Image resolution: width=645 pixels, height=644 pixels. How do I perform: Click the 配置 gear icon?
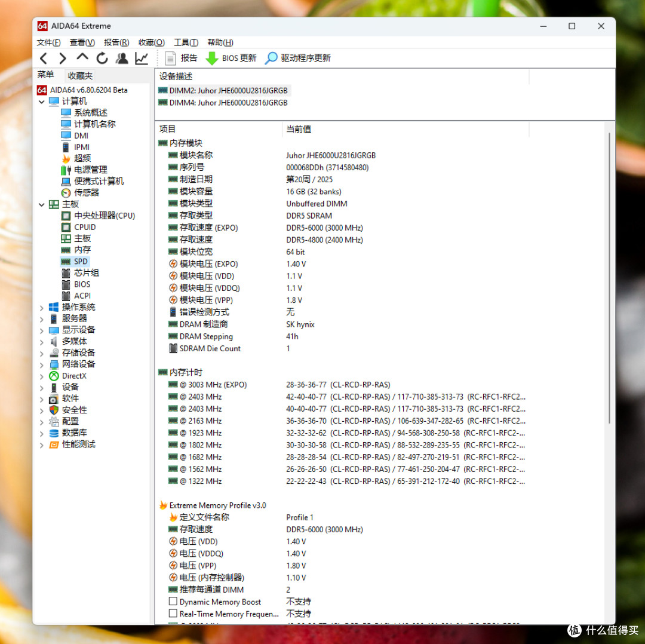[x=54, y=422]
